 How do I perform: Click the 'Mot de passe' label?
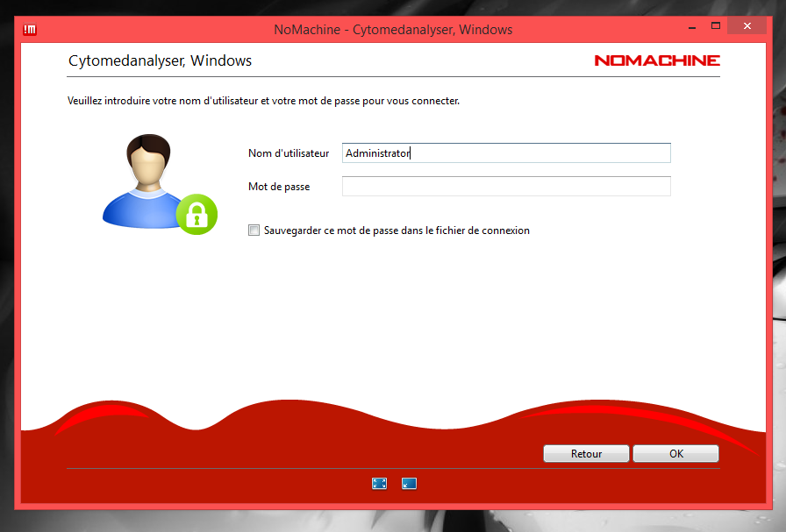coord(279,187)
